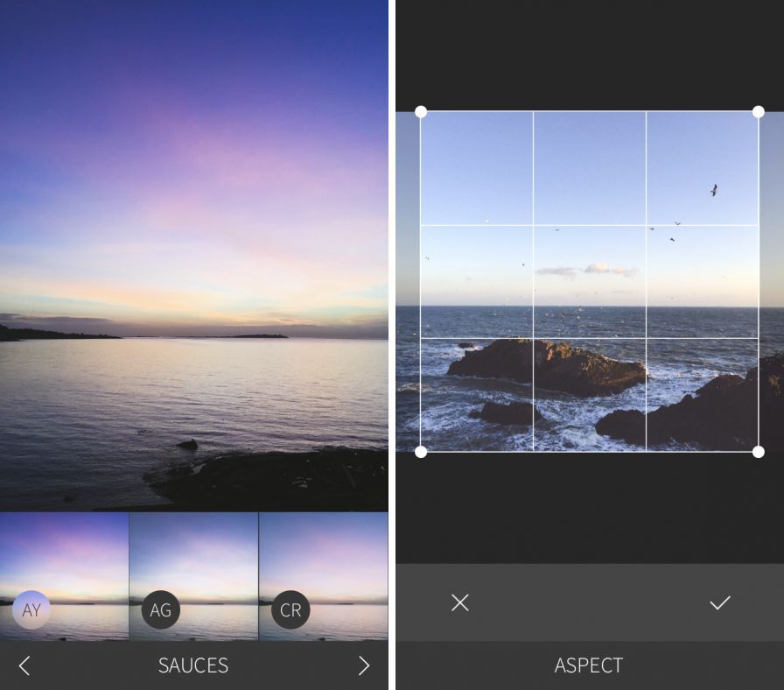784x690 pixels.
Task: Click the dimmed photo strip left of crop
Action: tap(408, 280)
